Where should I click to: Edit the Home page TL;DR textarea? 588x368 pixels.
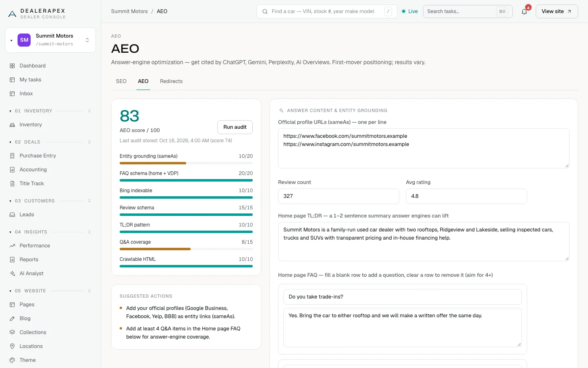[424, 242]
